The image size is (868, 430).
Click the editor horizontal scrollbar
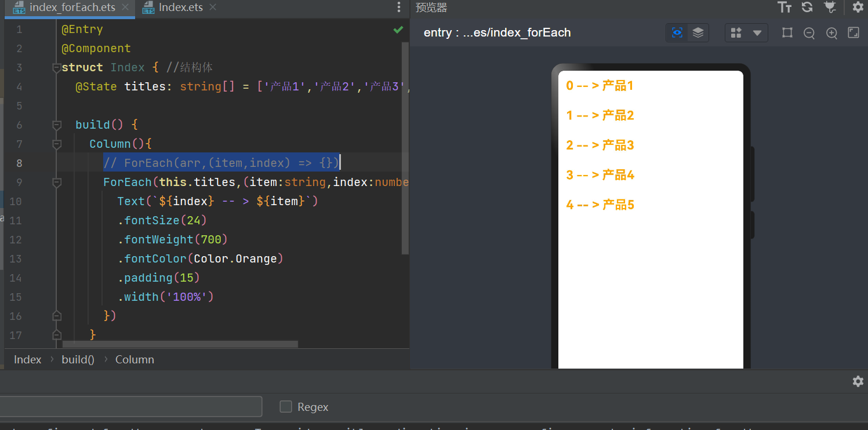[x=180, y=344]
